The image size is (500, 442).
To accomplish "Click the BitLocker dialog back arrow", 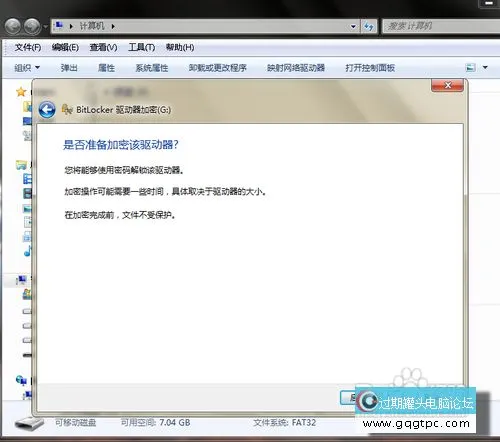I will 47,110.
